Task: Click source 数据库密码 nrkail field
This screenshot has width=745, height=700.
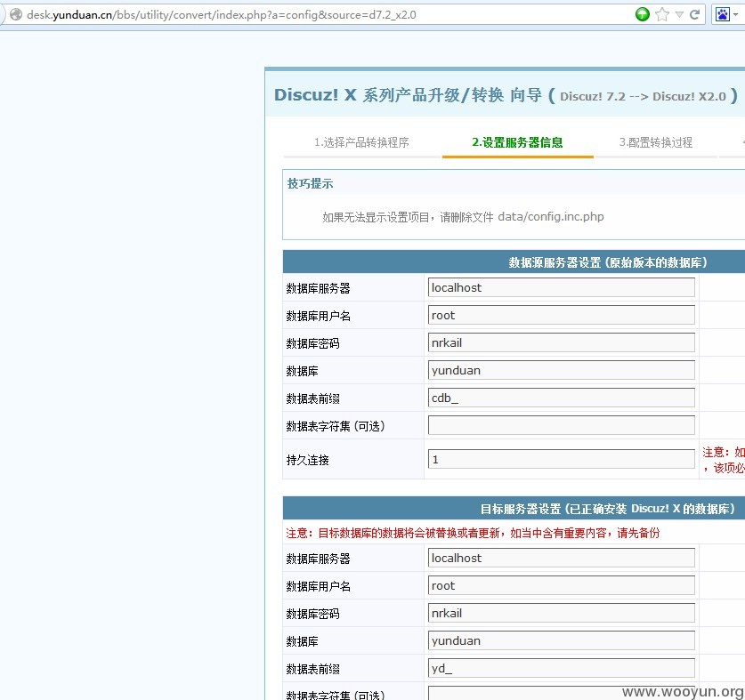Action: [561, 342]
